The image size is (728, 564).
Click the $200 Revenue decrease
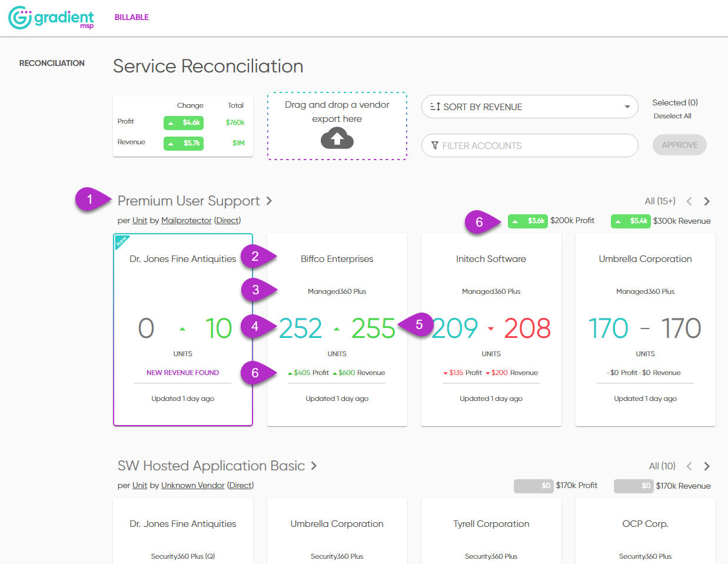pyautogui.click(x=512, y=373)
